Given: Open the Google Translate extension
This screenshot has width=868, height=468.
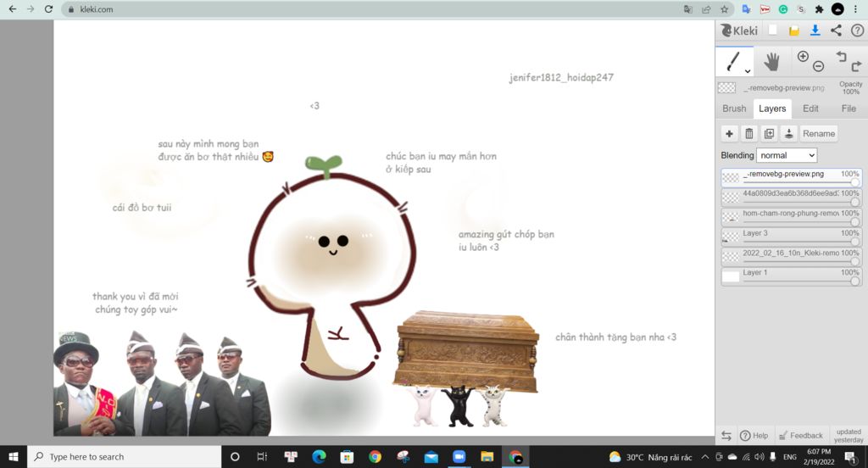Looking at the screenshot, I should 746,9.
